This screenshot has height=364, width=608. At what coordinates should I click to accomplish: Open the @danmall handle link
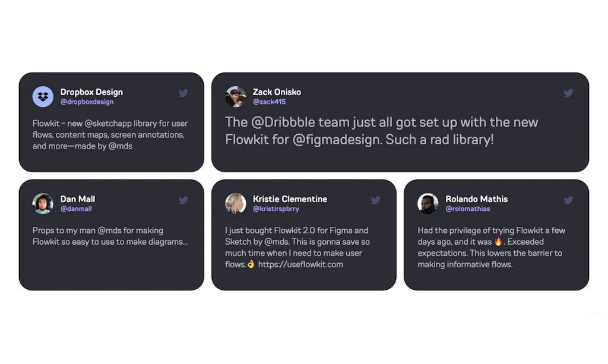[76, 209]
